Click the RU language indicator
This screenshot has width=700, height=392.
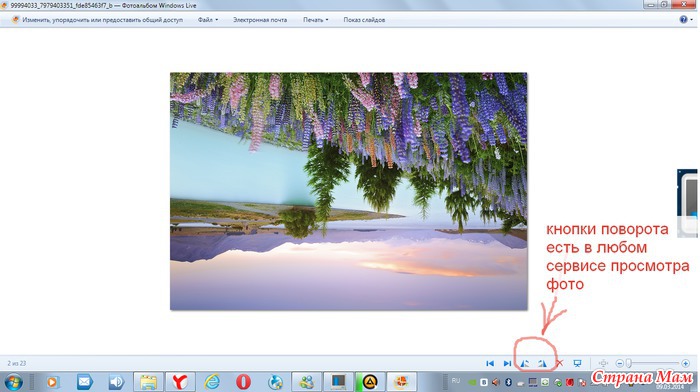455,381
